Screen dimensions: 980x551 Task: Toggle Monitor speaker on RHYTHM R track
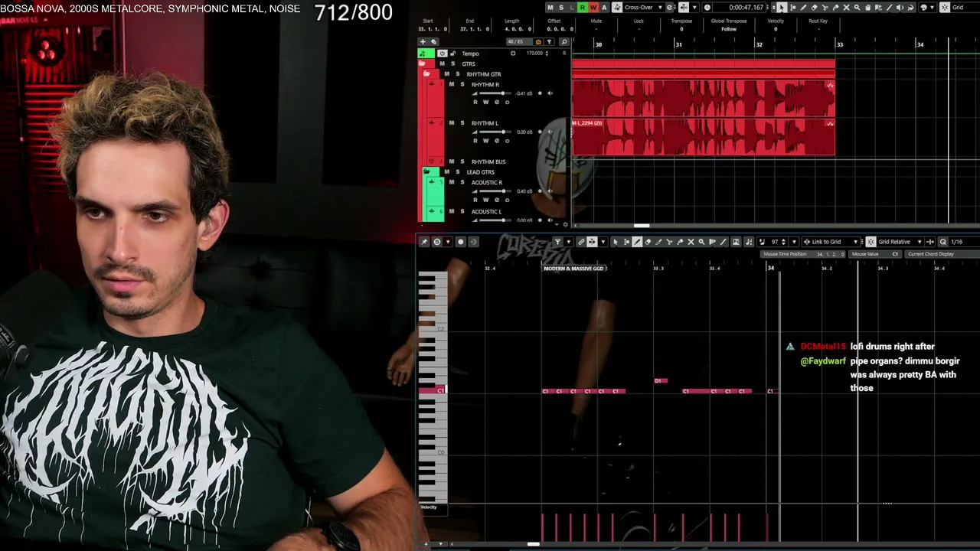pyautogui.click(x=550, y=93)
